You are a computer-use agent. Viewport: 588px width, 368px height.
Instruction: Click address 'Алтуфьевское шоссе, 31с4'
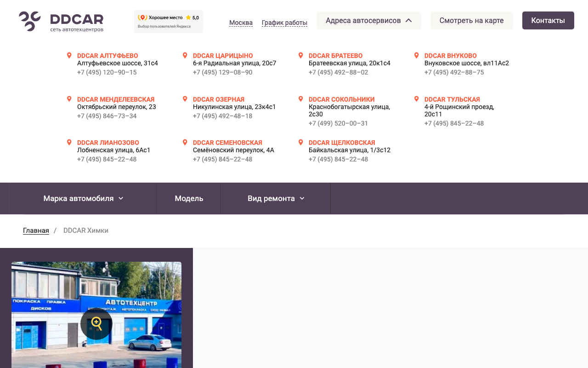pos(118,63)
